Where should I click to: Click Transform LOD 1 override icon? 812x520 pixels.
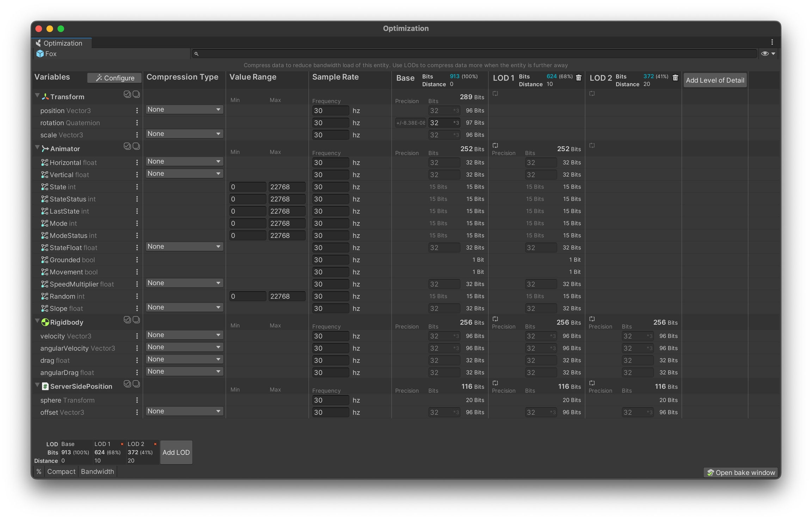pos(495,94)
